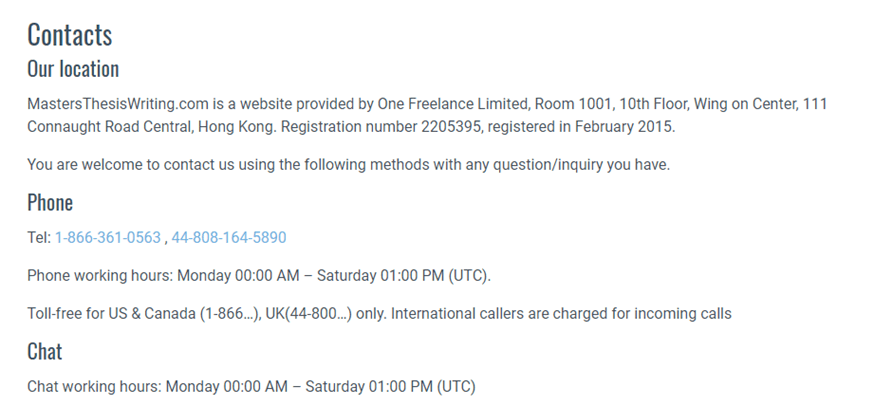This screenshot has width=874, height=406.
Task: Click the International callers are charged sentence
Action: pyautogui.click(x=561, y=314)
